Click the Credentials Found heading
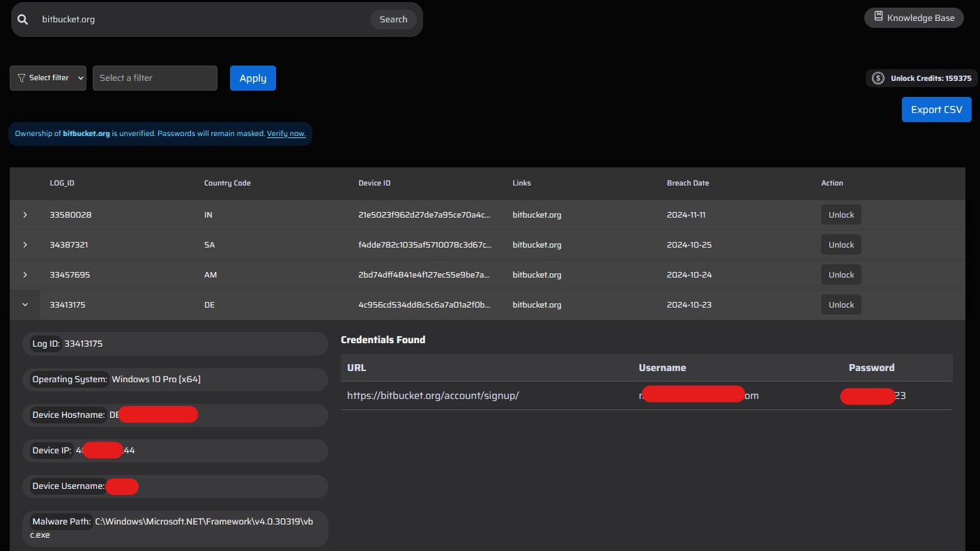This screenshot has width=980, height=551. pos(383,340)
